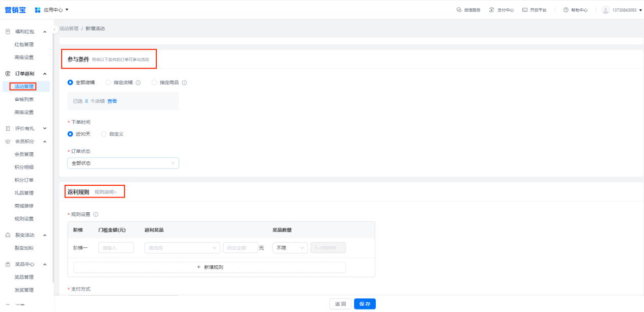The height and width of the screenshot is (312, 644).
Task: Click the 应用中心 grid icon
Action: pyautogui.click(x=38, y=10)
